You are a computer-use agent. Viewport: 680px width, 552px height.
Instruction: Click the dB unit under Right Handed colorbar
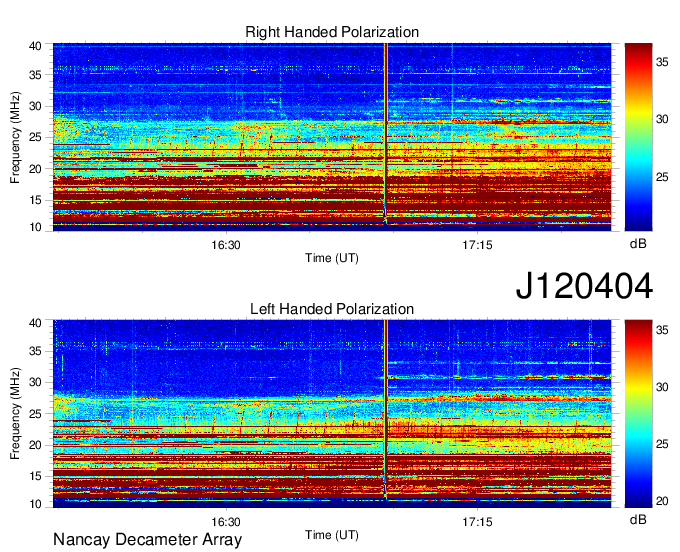pos(638,244)
